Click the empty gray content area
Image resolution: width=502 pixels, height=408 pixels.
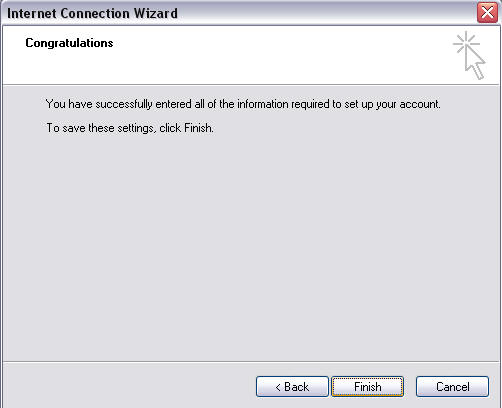(251, 247)
